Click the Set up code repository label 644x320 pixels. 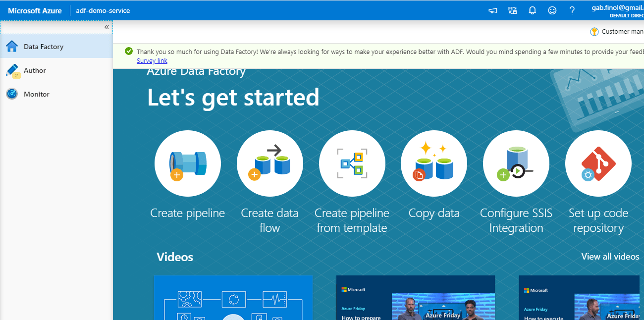[598, 220]
